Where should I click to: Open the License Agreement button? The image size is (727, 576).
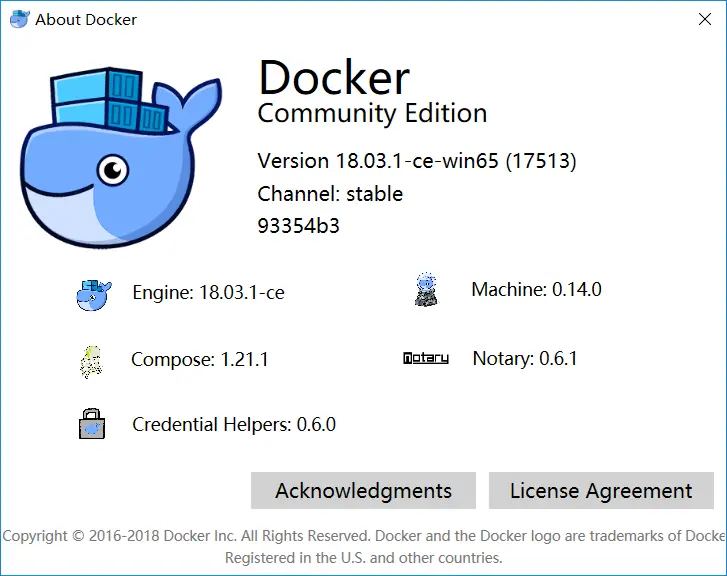(601, 490)
